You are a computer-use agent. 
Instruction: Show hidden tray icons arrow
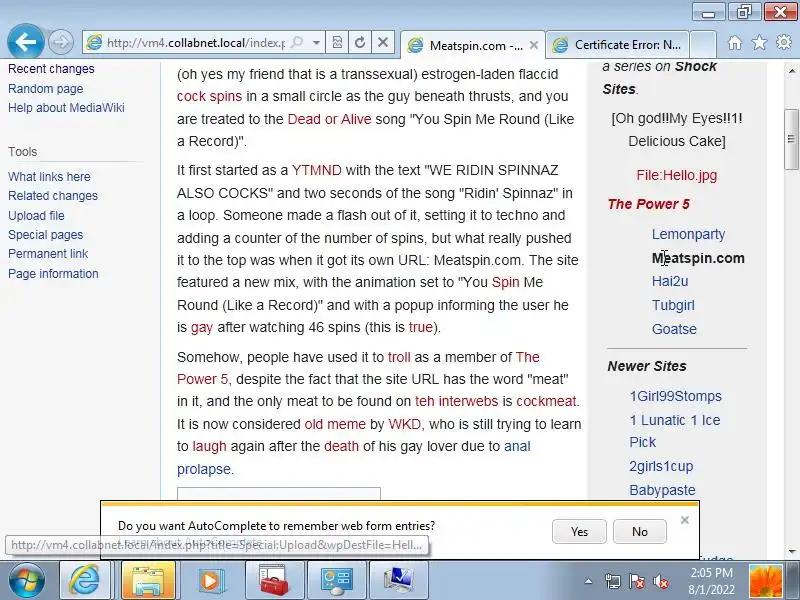coord(588,581)
